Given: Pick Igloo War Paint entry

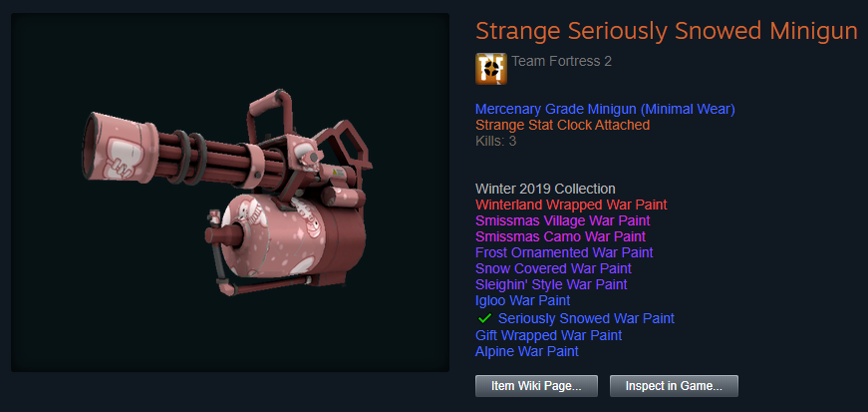Looking at the screenshot, I should (522, 301).
